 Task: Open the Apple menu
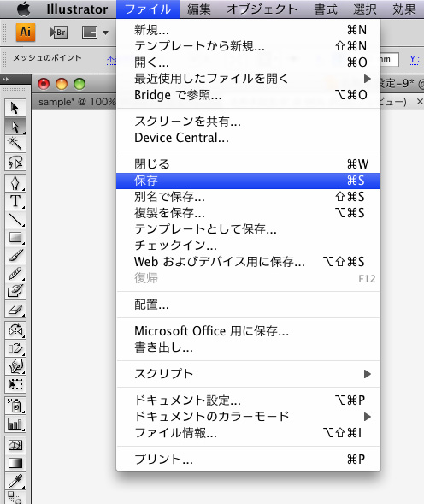pos(23,9)
